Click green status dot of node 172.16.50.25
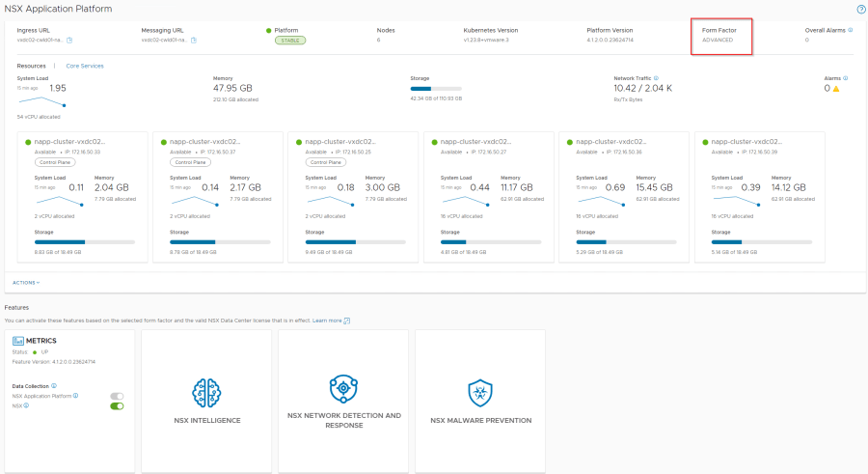Image resolution: width=868 pixels, height=474 pixels. tap(299, 142)
